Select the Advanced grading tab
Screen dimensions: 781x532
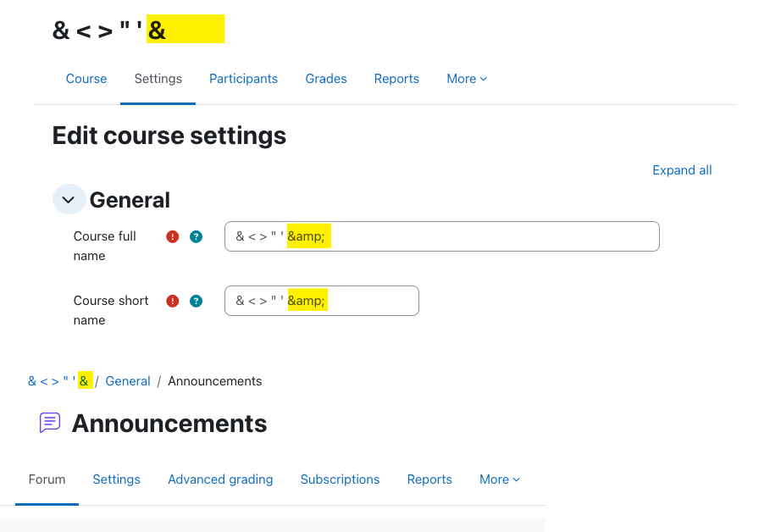pyautogui.click(x=220, y=479)
